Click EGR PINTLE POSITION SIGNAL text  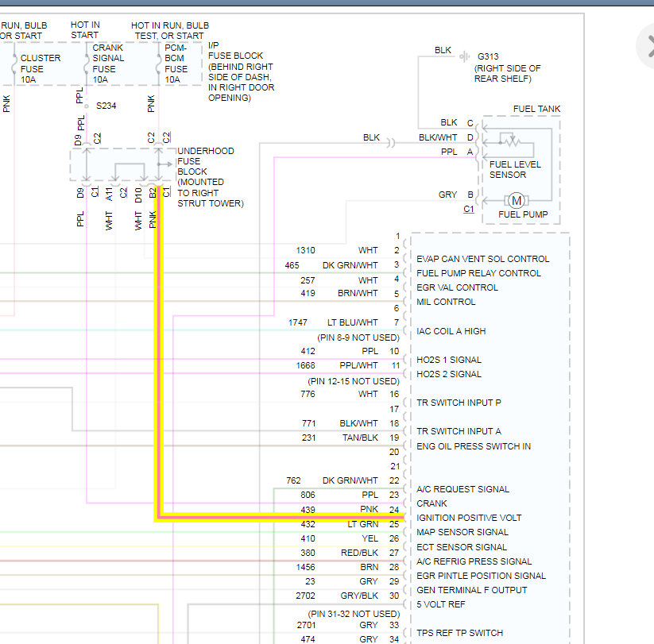point(482,576)
